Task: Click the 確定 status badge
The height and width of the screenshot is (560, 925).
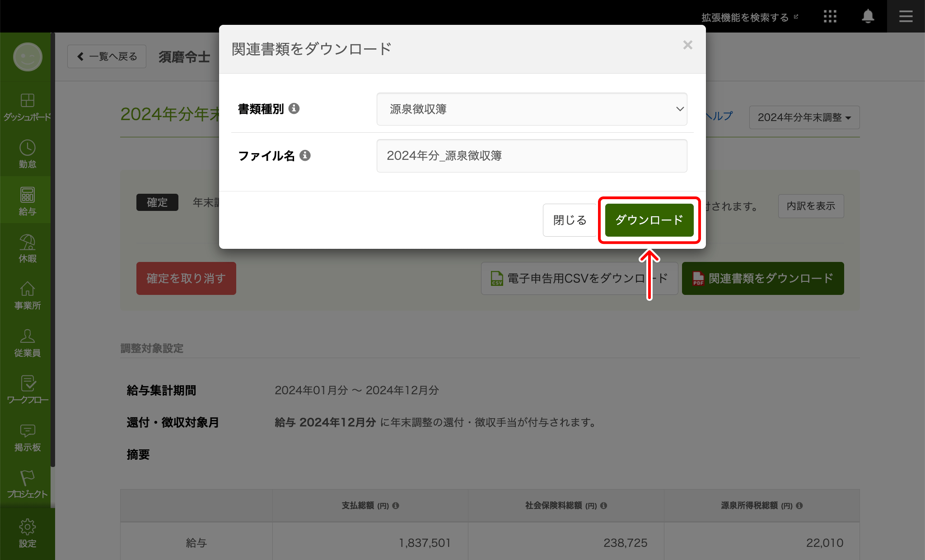Action: tap(157, 202)
